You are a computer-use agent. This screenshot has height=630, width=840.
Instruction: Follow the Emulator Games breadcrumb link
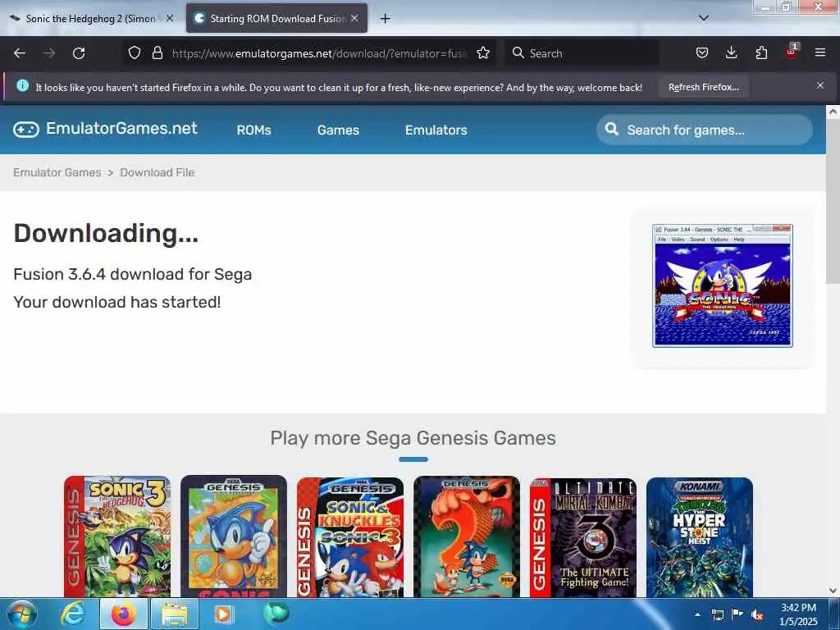[x=57, y=172]
